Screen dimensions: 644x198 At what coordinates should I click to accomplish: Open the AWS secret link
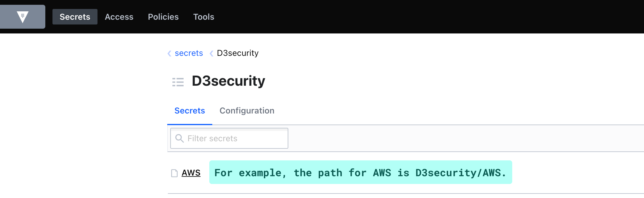click(x=191, y=173)
